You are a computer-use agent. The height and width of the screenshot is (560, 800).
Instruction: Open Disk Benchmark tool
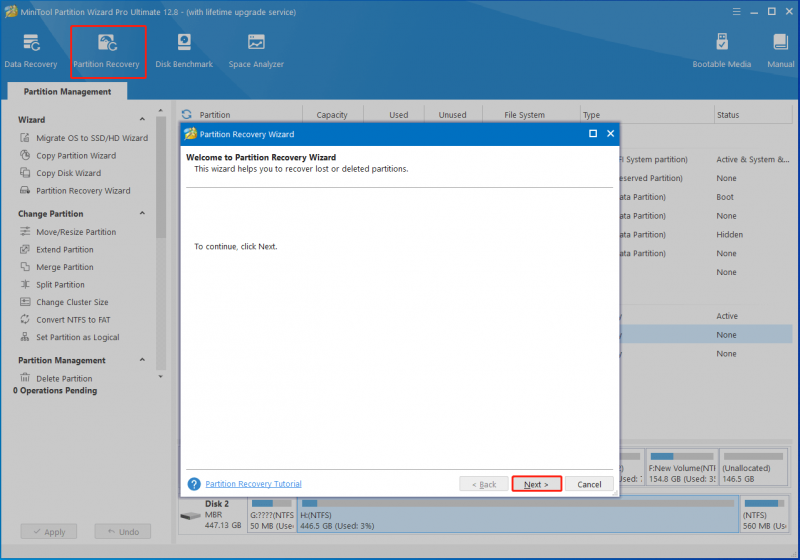(184, 51)
